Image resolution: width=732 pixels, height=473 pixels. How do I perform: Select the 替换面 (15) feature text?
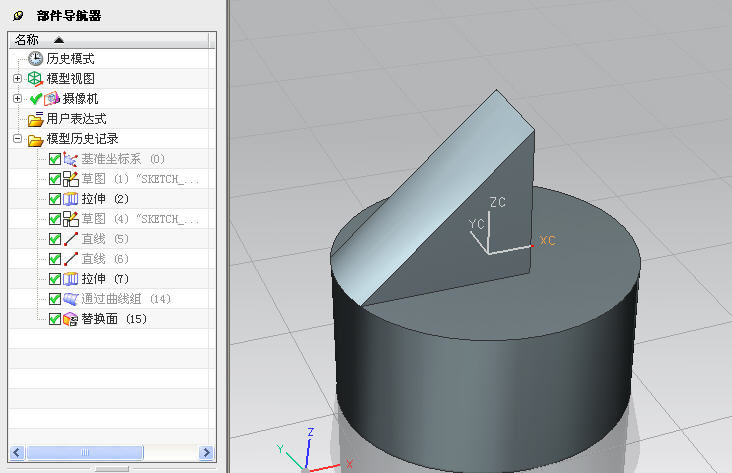pos(114,319)
